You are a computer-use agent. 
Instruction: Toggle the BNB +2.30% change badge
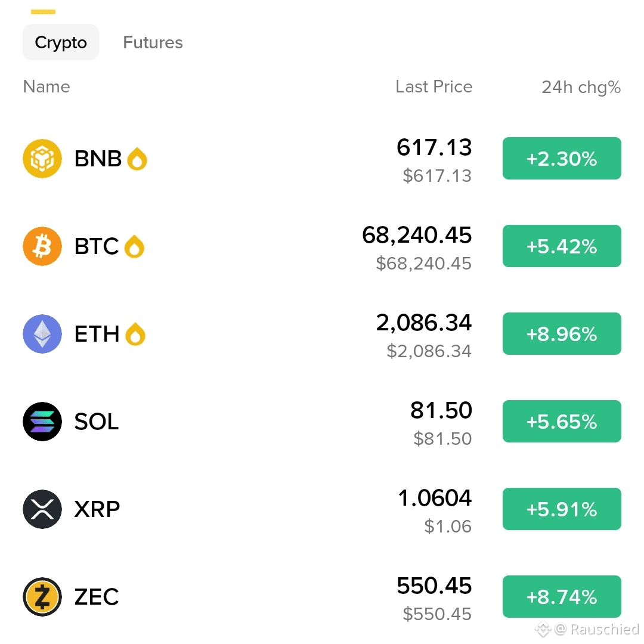pos(562,158)
